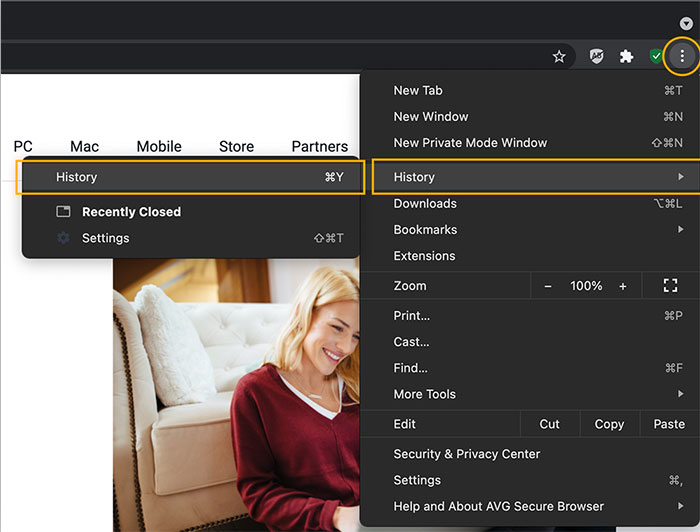Click the three-dot browser menu button
The width and height of the screenshot is (700, 532).
click(682, 57)
